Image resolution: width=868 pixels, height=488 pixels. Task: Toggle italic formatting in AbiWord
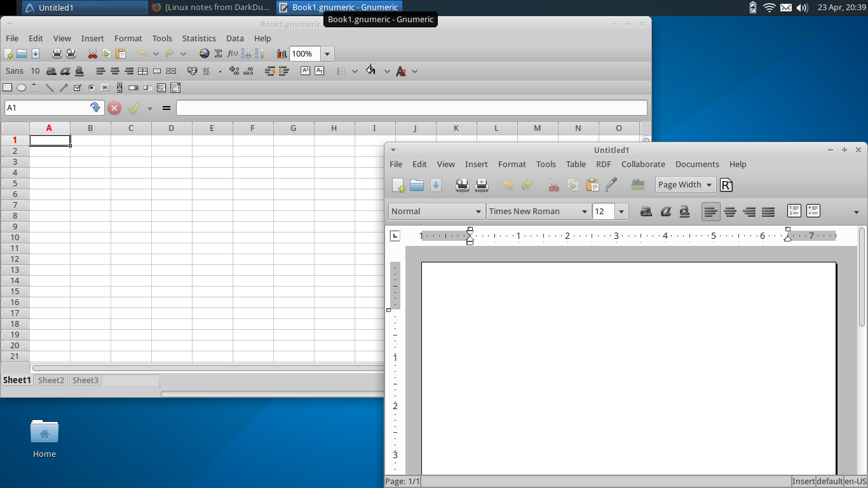665,212
